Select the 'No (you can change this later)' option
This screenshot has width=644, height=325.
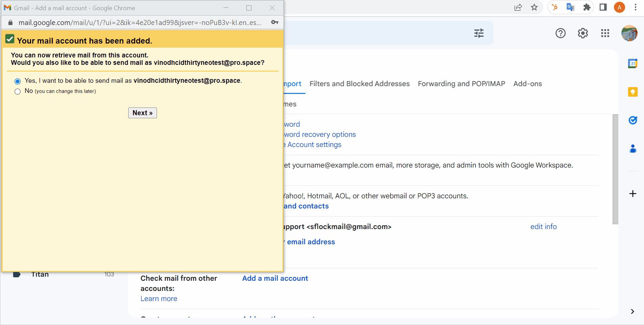[18, 92]
